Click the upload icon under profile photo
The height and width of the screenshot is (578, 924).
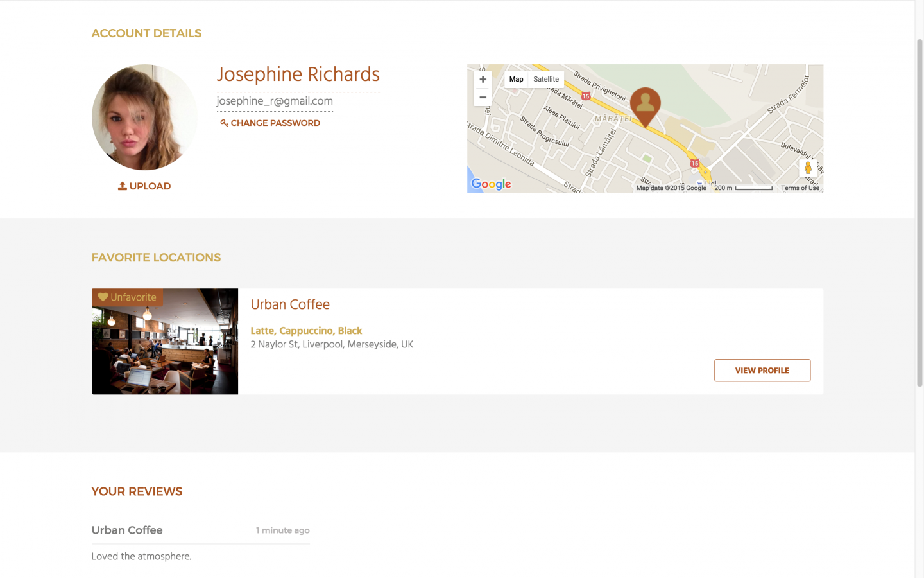click(x=122, y=186)
